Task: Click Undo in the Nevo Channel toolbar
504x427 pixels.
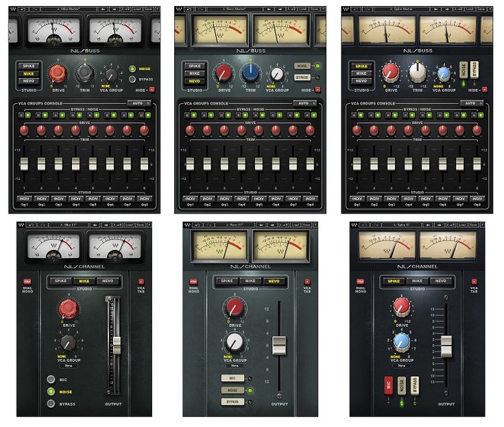Action: click(x=197, y=225)
